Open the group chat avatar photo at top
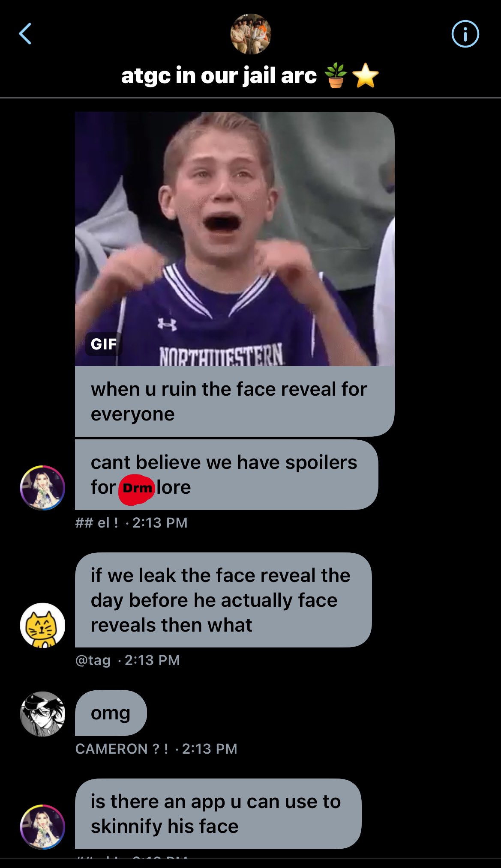The height and width of the screenshot is (868, 501). 251,34
